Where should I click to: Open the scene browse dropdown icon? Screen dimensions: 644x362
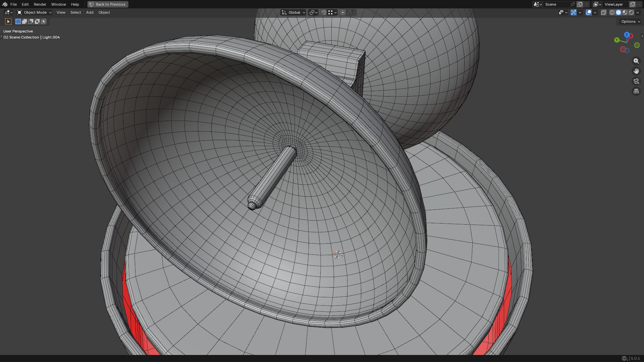[x=538, y=4]
